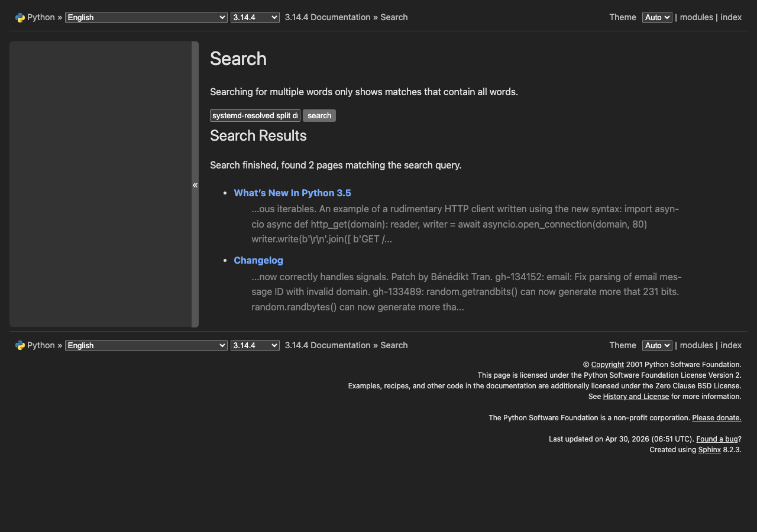
Task: Select the footer language selector
Action: [145, 345]
